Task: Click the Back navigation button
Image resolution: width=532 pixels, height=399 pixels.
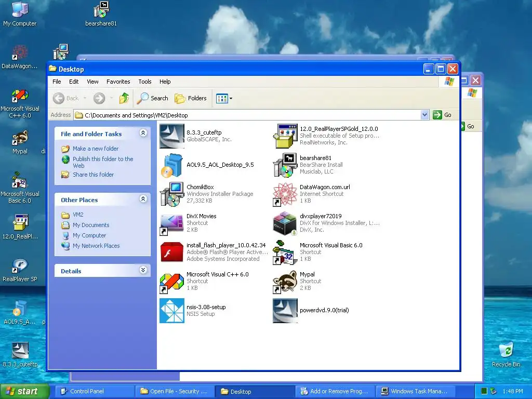Action: point(66,98)
